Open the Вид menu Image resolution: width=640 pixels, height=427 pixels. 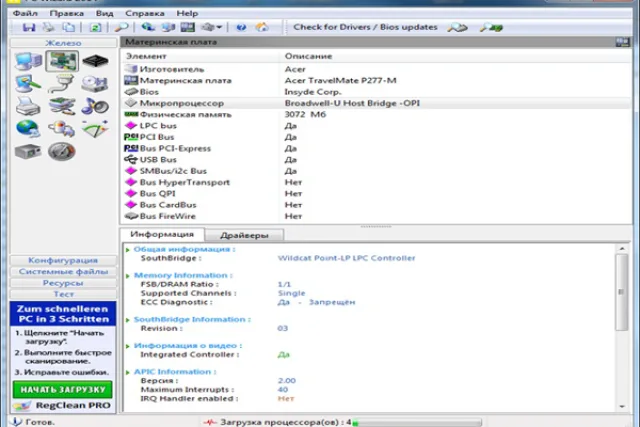pos(104,13)
